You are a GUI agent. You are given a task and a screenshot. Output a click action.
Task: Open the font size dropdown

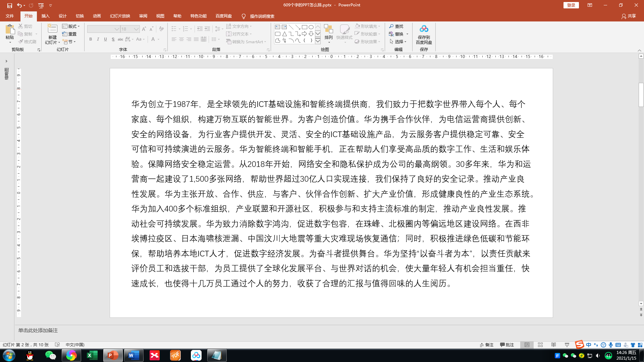pos(137,29)
